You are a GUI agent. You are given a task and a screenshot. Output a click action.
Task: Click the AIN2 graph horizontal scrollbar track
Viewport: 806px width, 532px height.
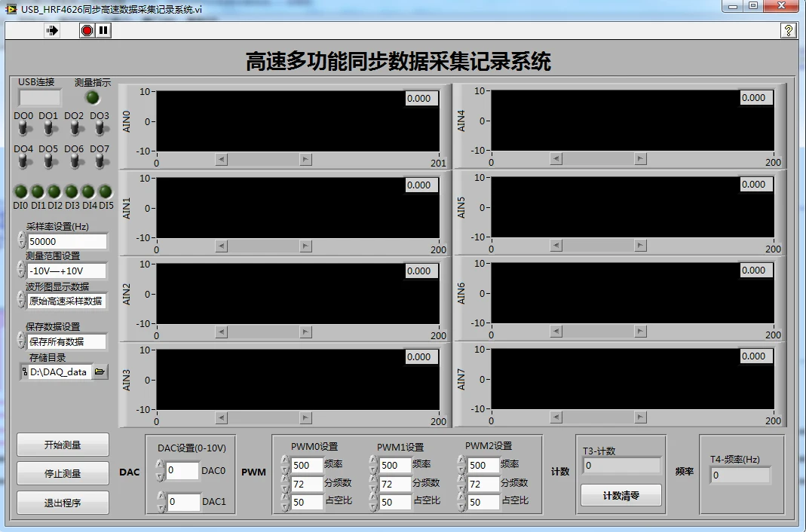pyautogui.click(x=263, y=332)
